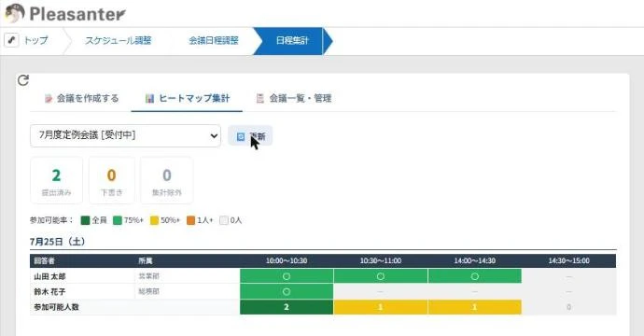The width and height of the screenshot is (644, 336).
Task: Click the 10:30~11:00 column header
Action: [x=381, y=260]
